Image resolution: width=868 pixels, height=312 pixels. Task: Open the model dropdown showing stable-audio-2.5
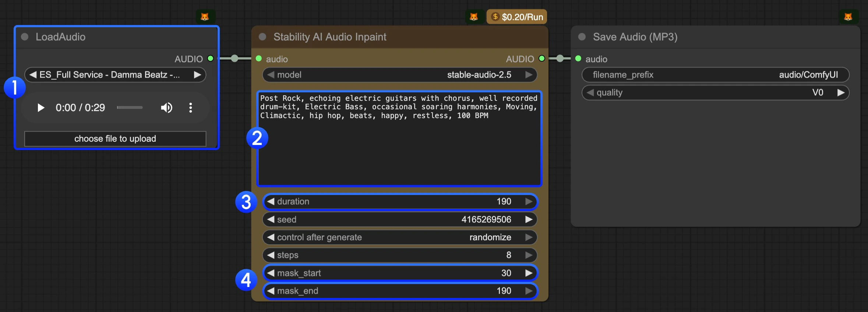click(399, 75)
